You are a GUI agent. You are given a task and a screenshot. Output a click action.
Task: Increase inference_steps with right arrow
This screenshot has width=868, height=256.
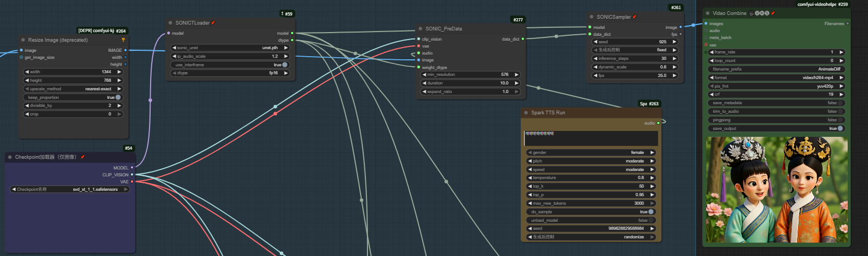pos(674,58)
